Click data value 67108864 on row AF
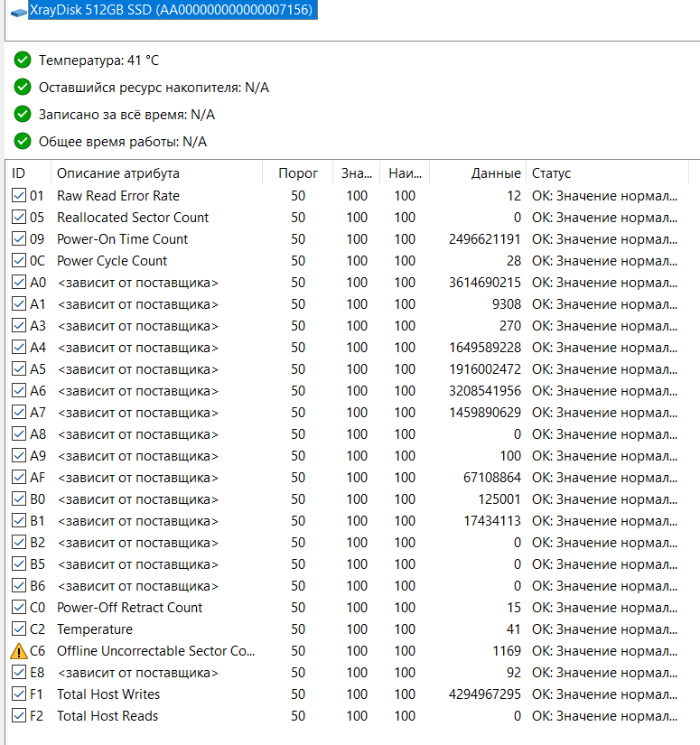Screen dimensions: 700x745 pyautogui.click(x=492, y=478)
